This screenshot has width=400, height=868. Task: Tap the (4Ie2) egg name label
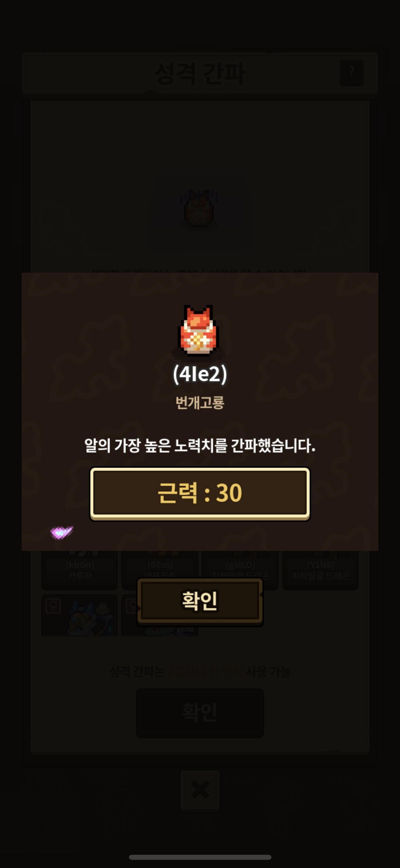[x=200, y=374]
